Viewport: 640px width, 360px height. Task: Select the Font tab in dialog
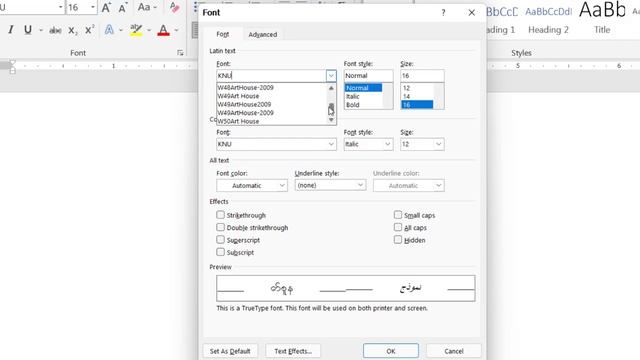click(222, 34)
